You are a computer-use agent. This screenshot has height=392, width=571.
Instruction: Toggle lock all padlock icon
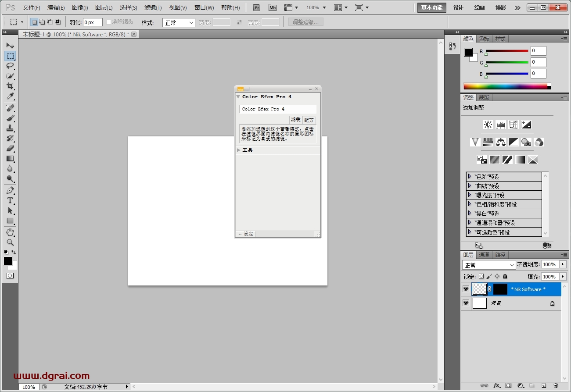(505, 277)
